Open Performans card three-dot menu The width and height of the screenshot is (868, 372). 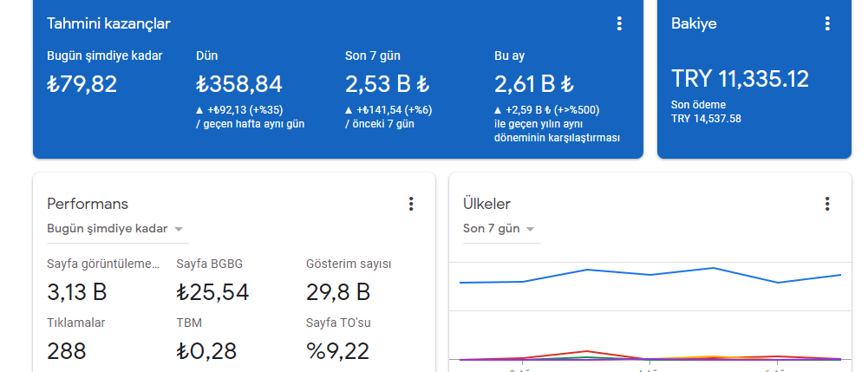(411, 204)
